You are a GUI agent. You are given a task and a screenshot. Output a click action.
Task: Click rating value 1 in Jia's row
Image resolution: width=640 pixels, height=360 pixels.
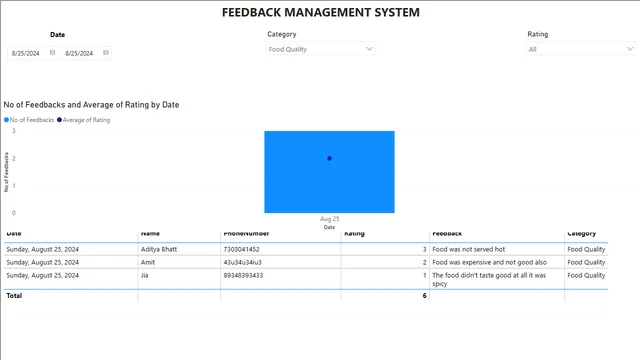pos(424,276)
